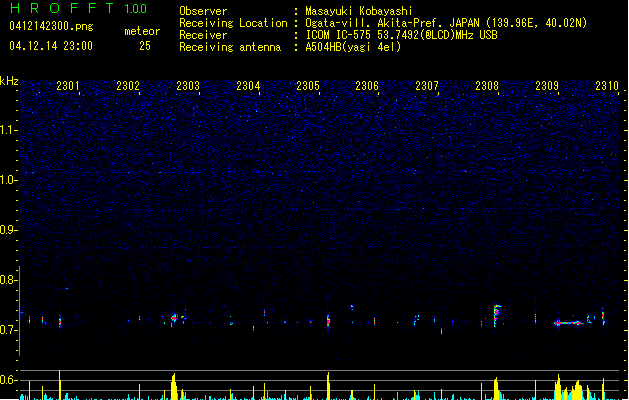The width and height of the screenshot is (629, 400).
Task: Click the 2307 time marker
Action: pos(427,86)
